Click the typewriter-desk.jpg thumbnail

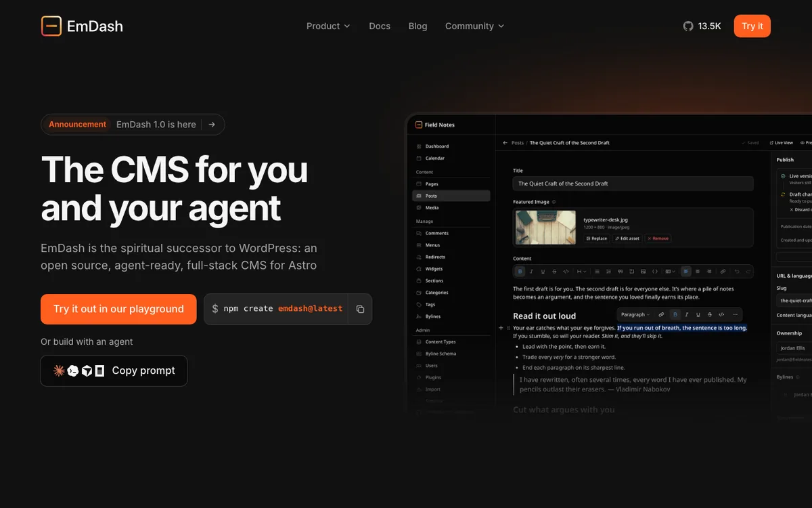(x=545, y=227)
